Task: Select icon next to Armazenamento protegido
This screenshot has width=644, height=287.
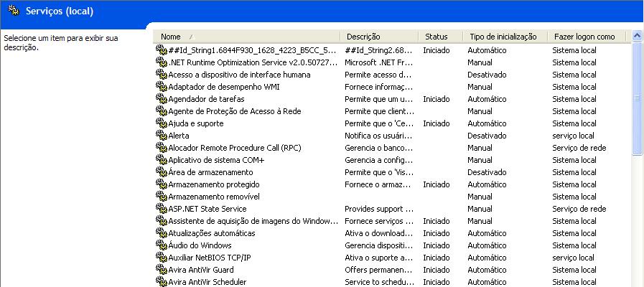Action: tap(162, 184)
